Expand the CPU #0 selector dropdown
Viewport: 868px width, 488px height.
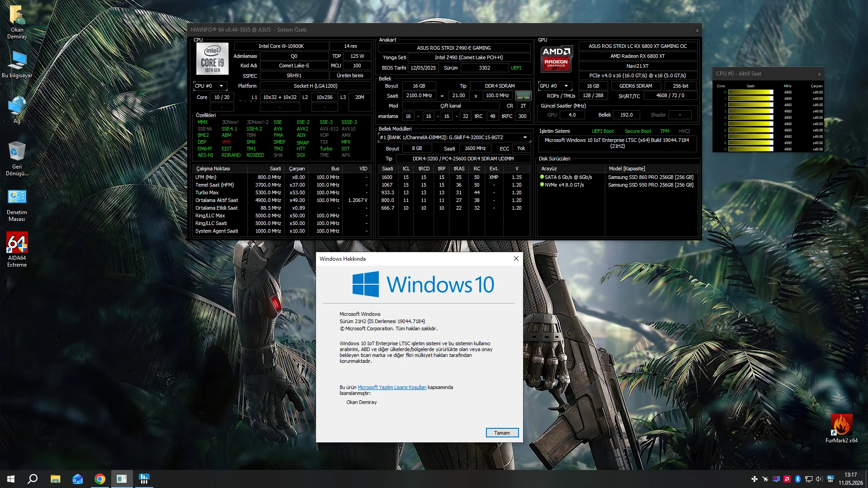tap(210, 86)
